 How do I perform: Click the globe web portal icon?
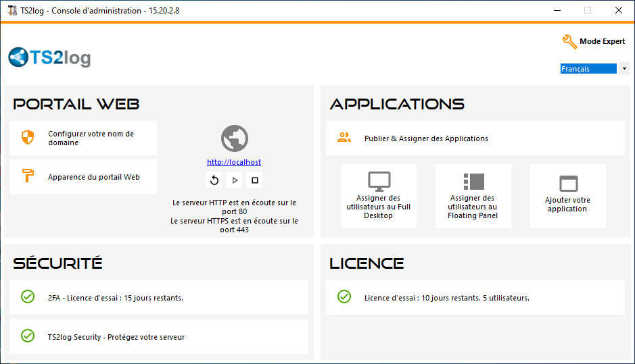pyautogui.click(x=235, y=138)
